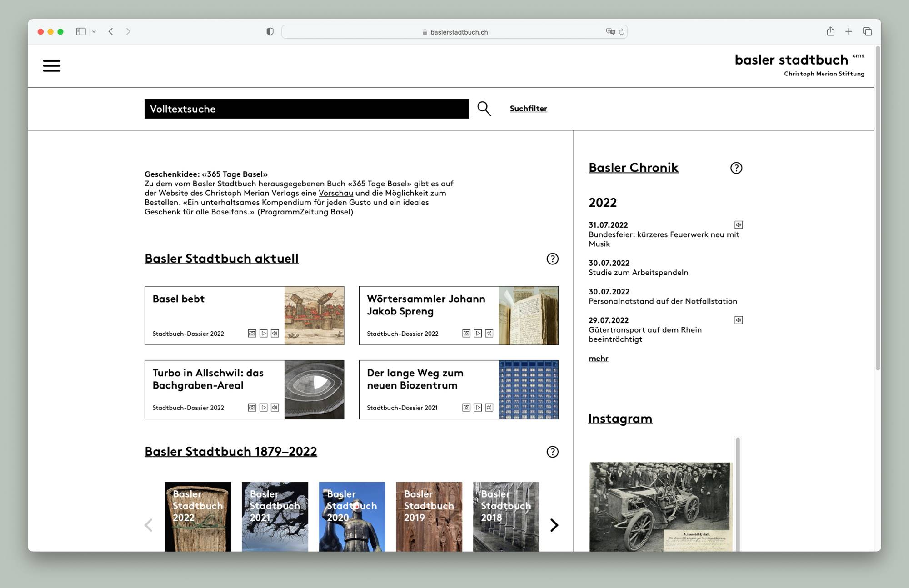Viewport: 909px width, 588px height.
Task: Open Basler Stadtbuch aktuell heading link
Action: 221,259
